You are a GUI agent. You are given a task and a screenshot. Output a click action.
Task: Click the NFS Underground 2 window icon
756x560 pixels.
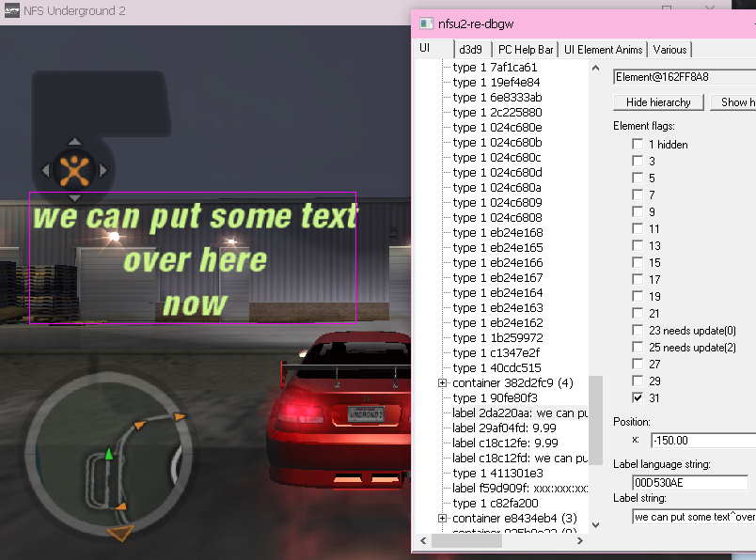click(10, 11)
